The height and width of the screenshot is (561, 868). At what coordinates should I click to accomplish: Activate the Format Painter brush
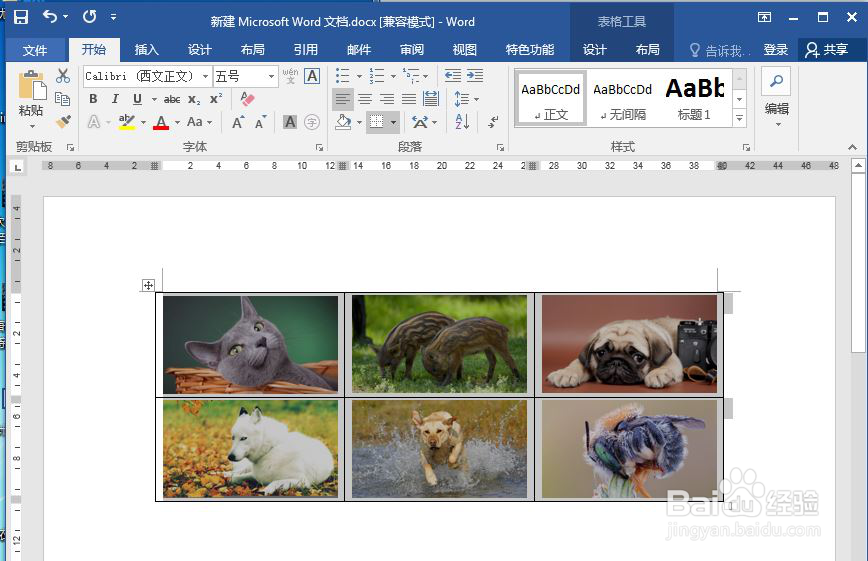tap(63, 121)
